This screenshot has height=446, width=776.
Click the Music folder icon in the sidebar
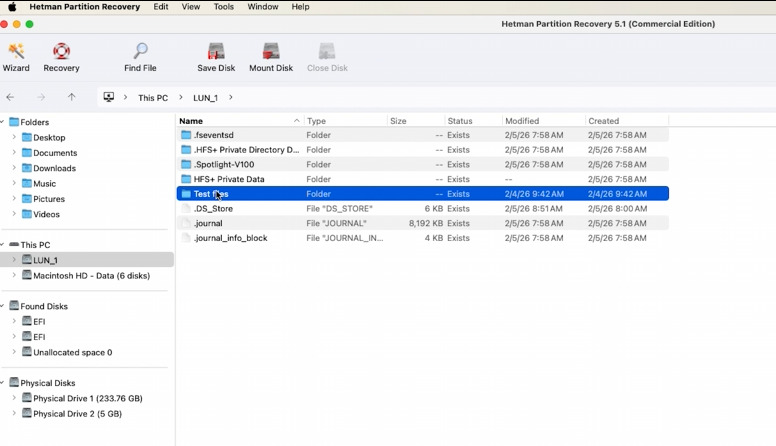(x=27, y=183)
